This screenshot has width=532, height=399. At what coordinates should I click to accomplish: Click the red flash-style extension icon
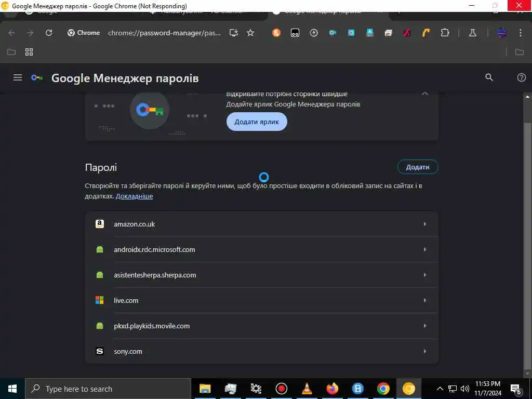tap(407, 33)
